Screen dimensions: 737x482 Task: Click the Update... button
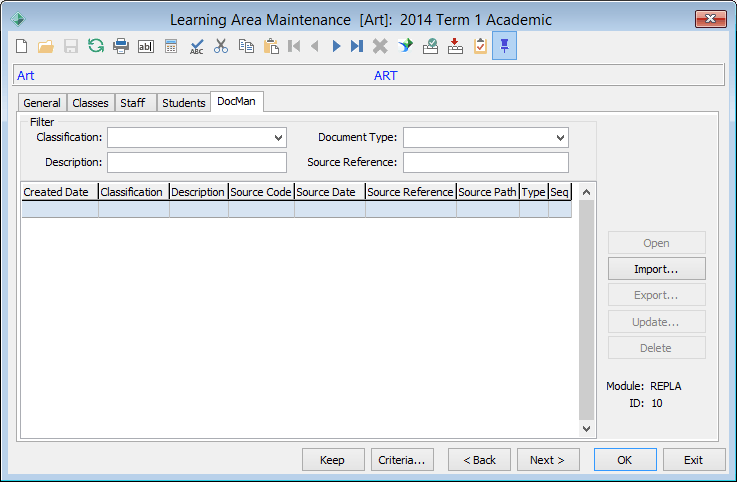pos(657,322)
